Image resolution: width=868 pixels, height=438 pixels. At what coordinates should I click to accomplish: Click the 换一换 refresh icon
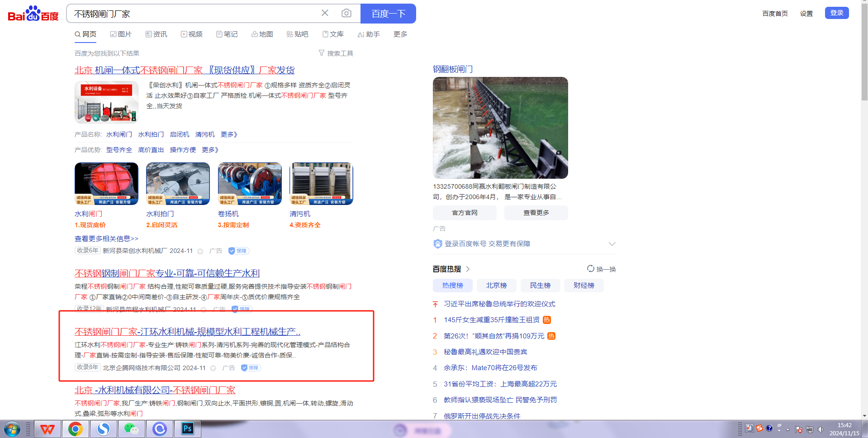(591, 269)
